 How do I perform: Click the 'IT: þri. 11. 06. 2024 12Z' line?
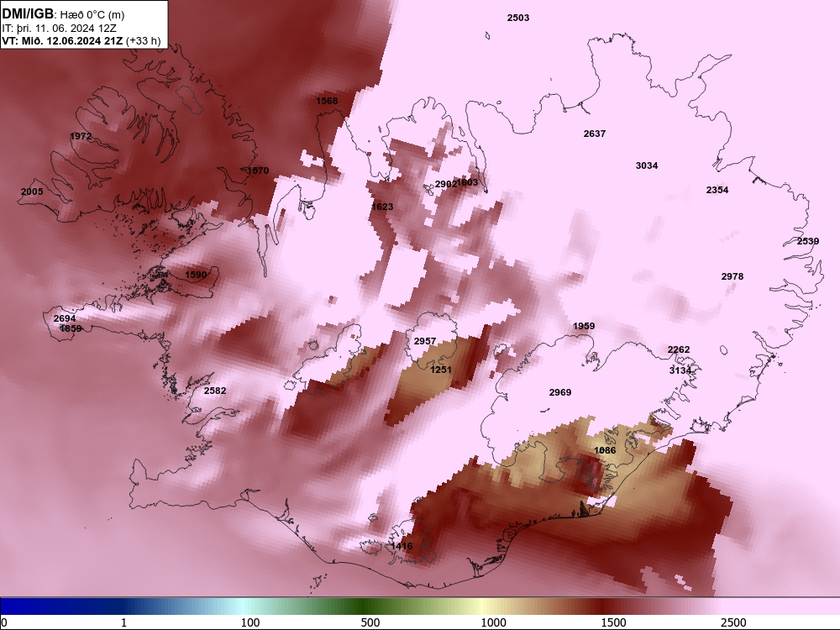point(59,29)
